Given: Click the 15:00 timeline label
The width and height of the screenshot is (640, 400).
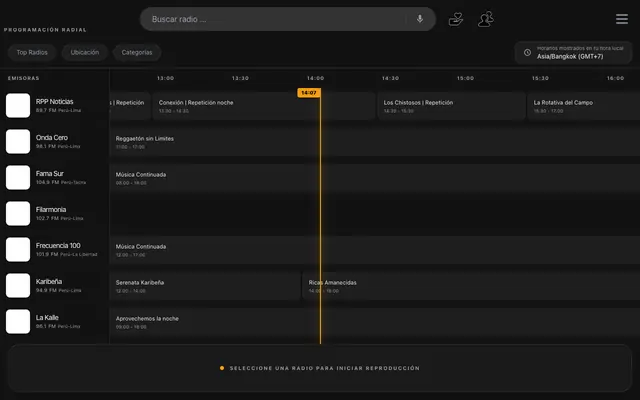Looking at the screenshot, I should pos(465,78).
